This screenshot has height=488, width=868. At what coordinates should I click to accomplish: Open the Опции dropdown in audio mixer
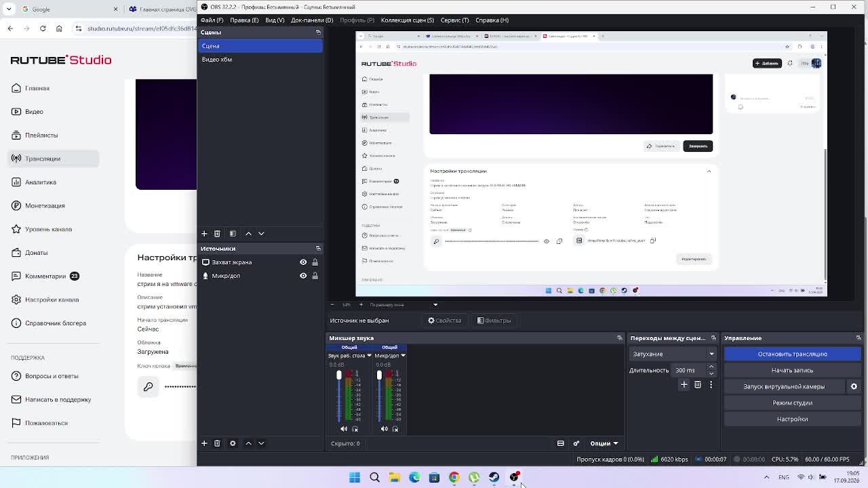604,443
